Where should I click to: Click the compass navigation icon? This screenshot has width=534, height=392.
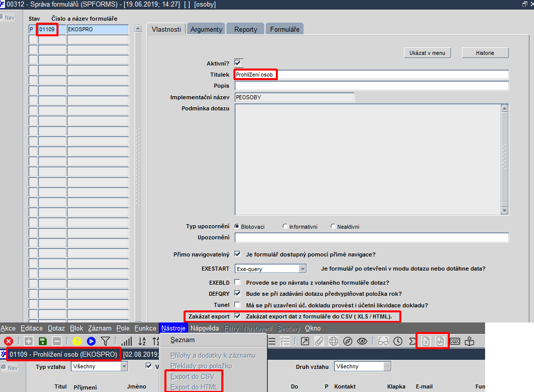tap(348, 341)
